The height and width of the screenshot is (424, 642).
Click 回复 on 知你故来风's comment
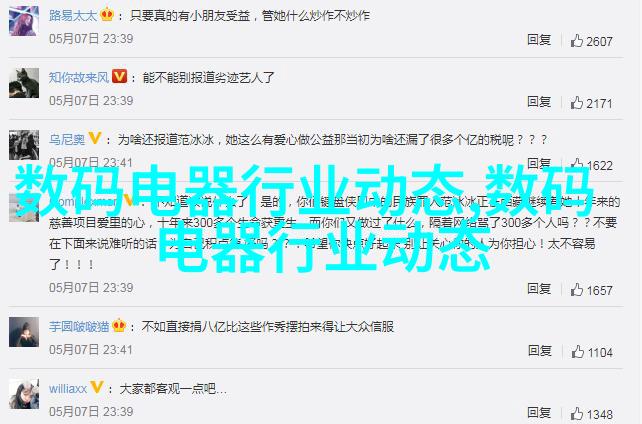(x=539, y=101)
